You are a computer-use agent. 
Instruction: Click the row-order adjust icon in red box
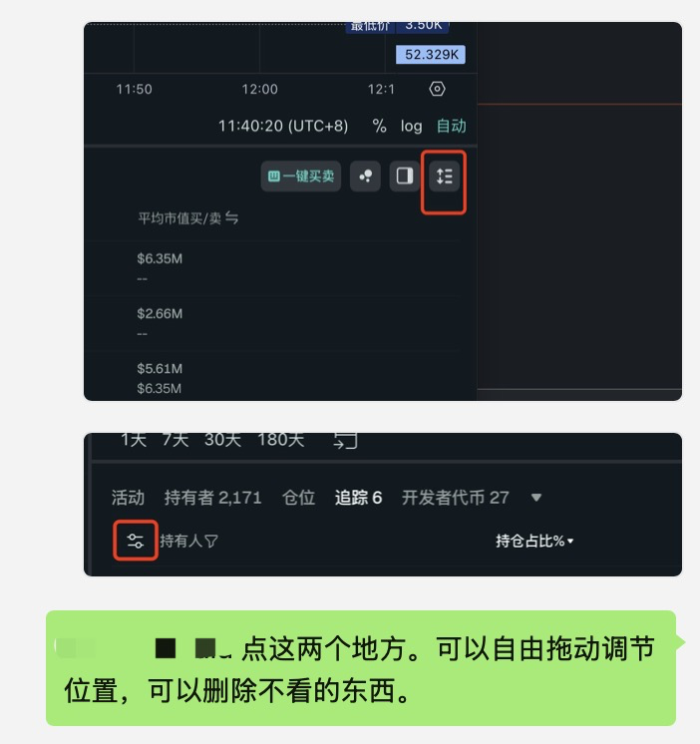[444, 177]
